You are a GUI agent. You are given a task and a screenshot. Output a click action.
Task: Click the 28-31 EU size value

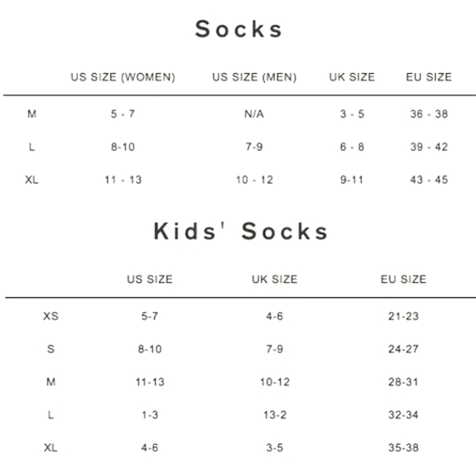[404, 382]
